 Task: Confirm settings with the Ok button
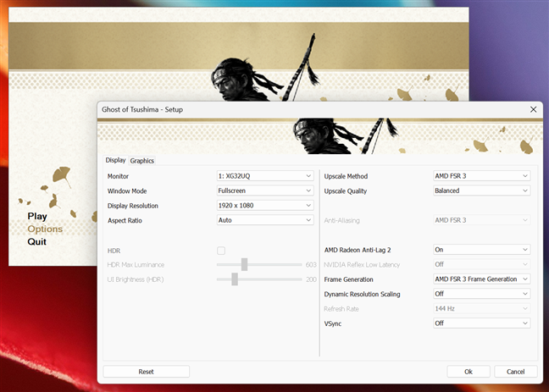469,372
